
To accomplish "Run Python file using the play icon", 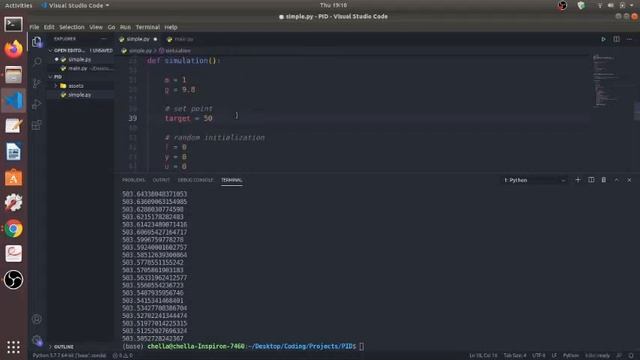I will [603, 39].
